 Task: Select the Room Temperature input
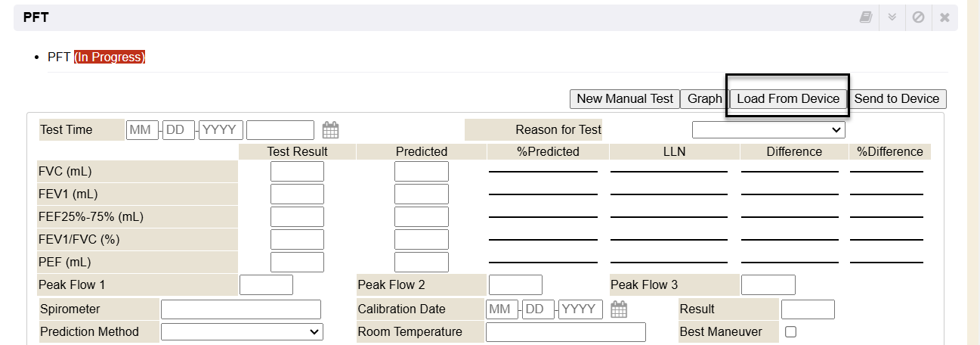point(565,332)
